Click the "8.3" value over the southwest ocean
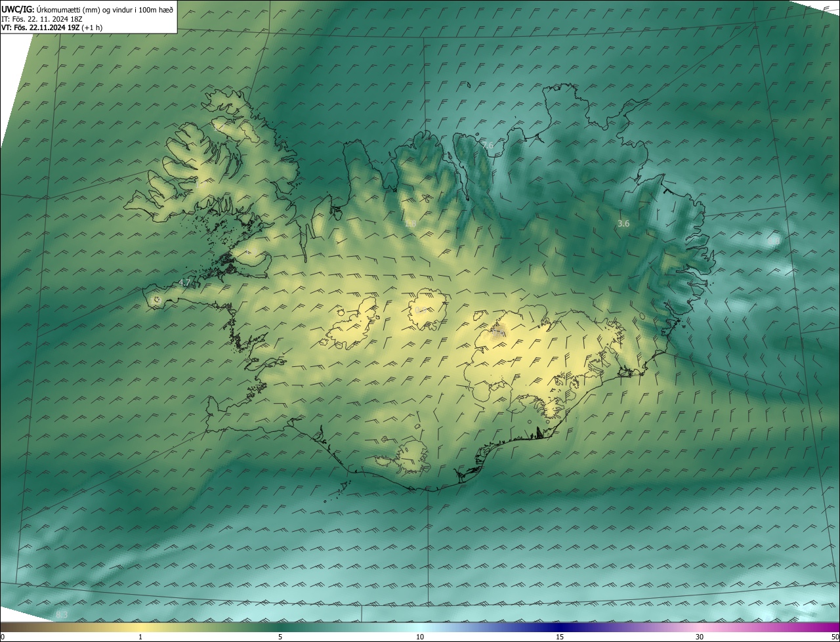 pos(62,614)
